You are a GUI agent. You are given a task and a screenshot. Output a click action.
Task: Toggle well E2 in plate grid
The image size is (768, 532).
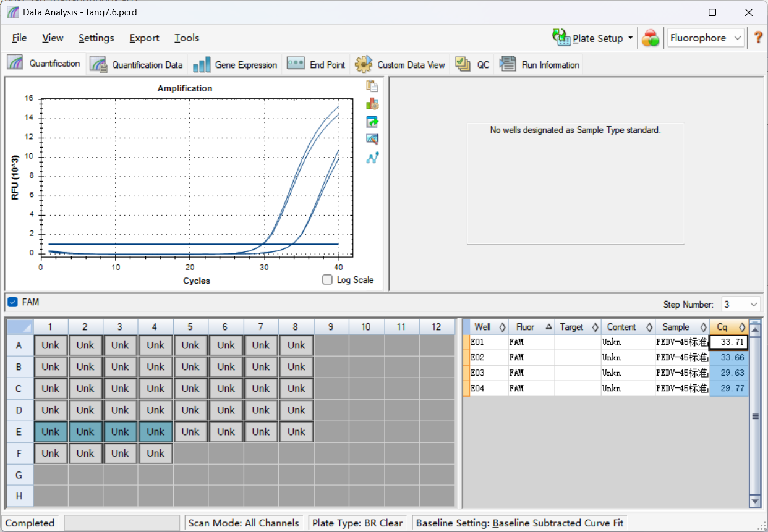(85, 432)
